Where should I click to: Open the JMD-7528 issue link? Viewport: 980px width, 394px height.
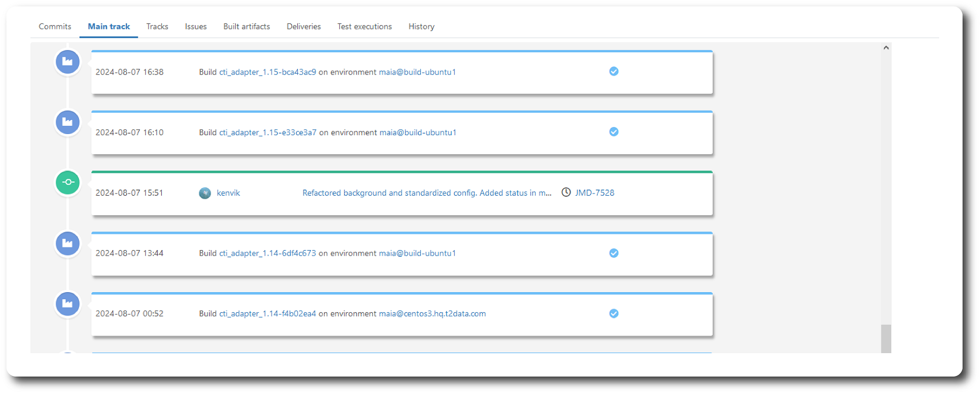595,193
